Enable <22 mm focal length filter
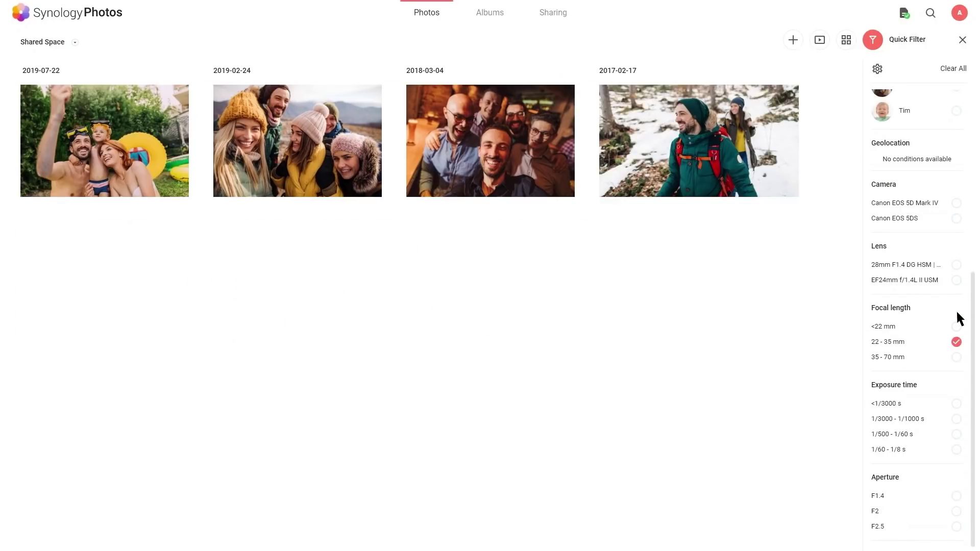This screenshot has height=551, width=980. (x=957, y=327)
